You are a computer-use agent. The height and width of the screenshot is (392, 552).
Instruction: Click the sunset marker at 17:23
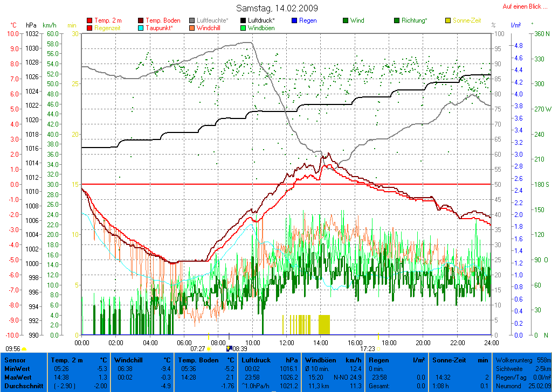[378, 349]
